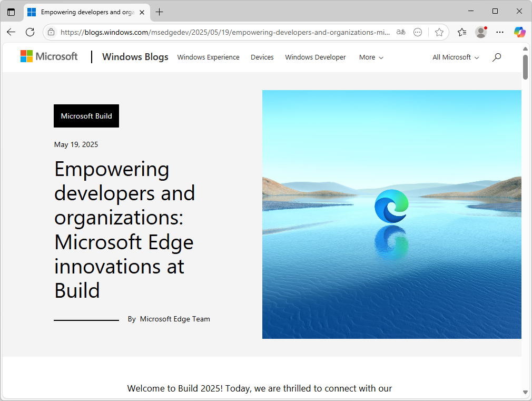532x401 pixels.
Task: Go back using the back arrow
Action: (11, 32)
